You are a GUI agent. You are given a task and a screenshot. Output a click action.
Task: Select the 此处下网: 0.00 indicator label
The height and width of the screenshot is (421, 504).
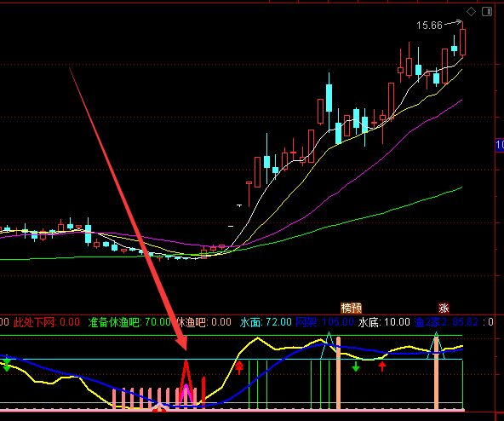[x=46, y=322]
